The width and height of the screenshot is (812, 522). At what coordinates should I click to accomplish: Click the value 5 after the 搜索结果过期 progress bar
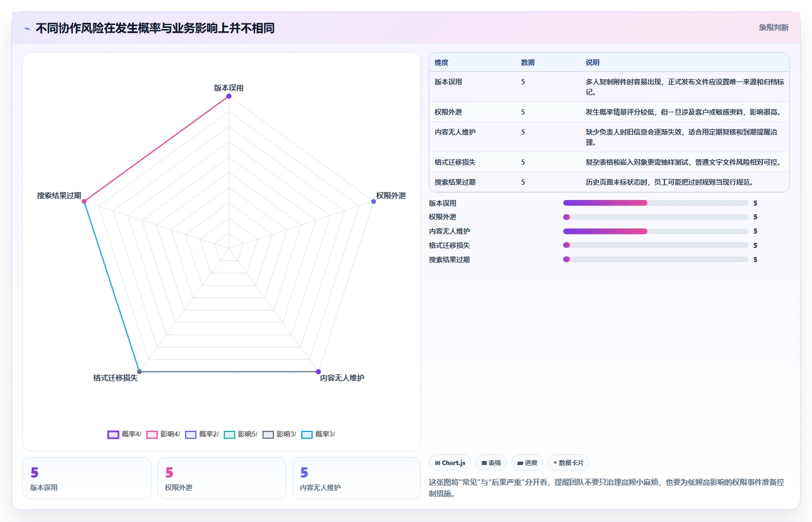tap(755, 260)
